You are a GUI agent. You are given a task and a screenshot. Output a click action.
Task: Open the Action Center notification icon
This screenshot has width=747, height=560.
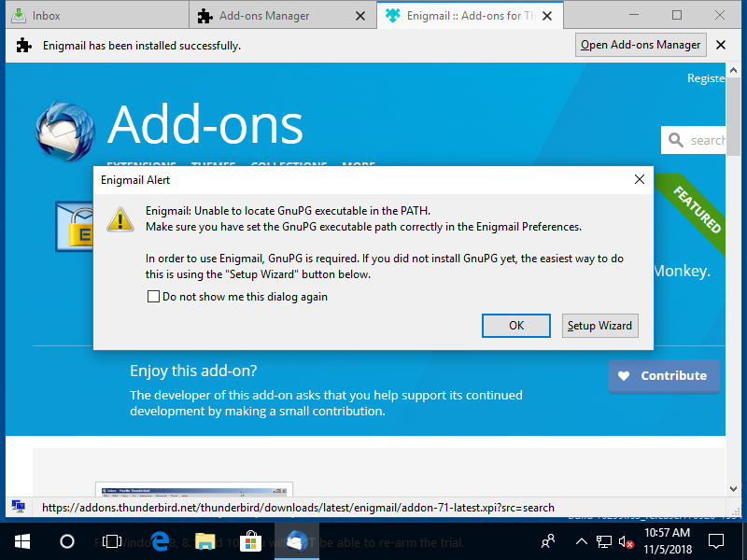click(716, 540)
